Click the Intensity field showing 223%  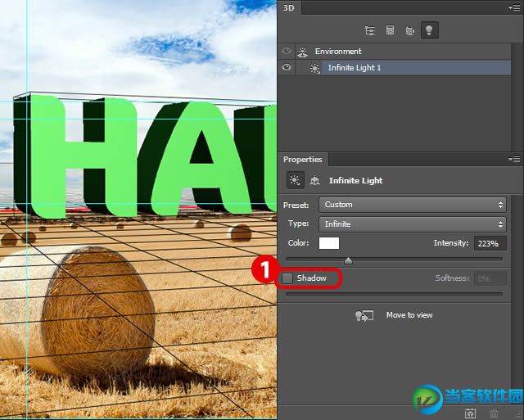490,243
